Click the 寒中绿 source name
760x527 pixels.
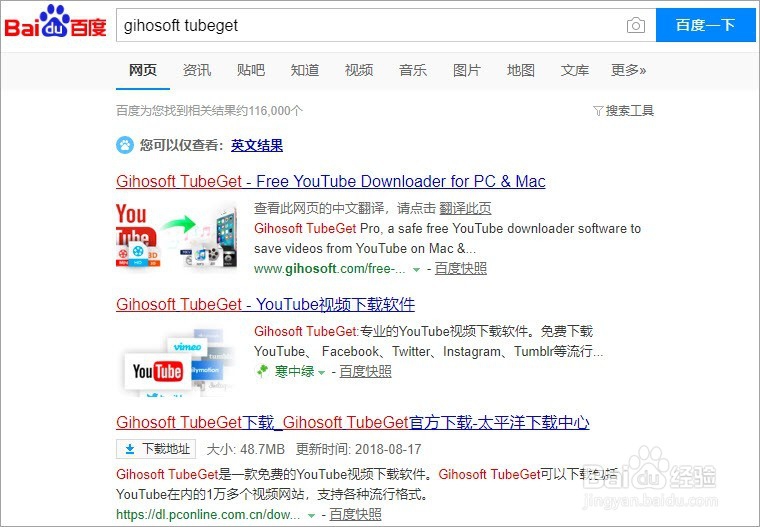coord(294,372)
